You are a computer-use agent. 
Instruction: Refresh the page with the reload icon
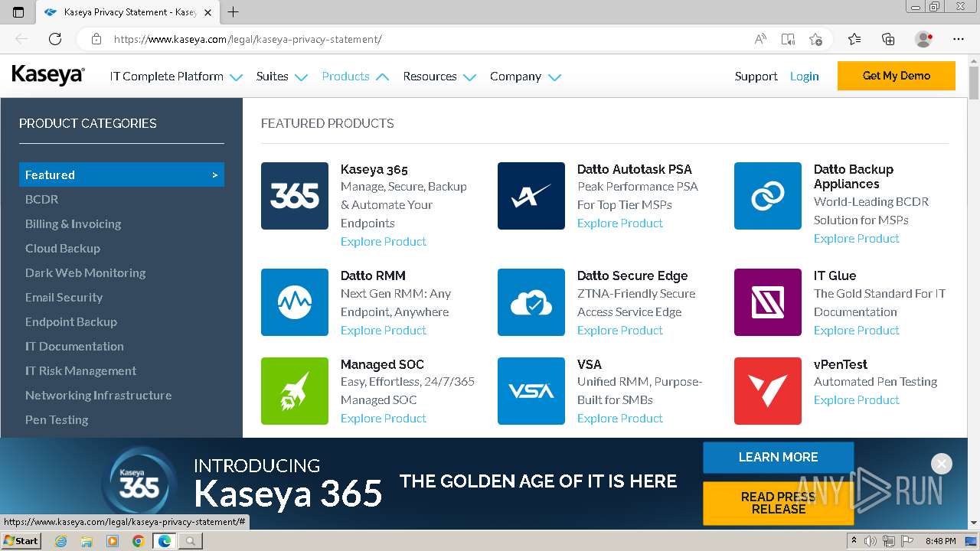coord(55,39)
